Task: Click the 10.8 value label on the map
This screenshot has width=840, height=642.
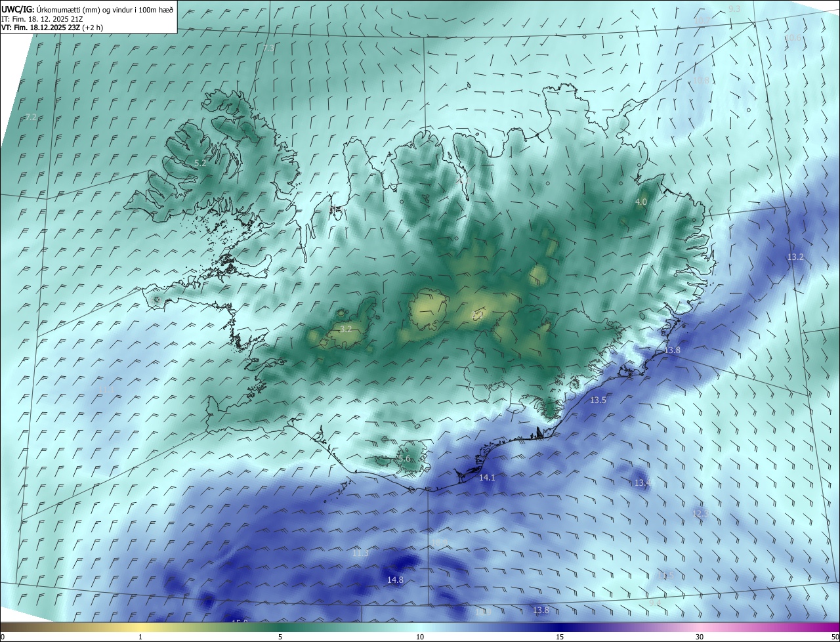Action: [x=701, y=80]
